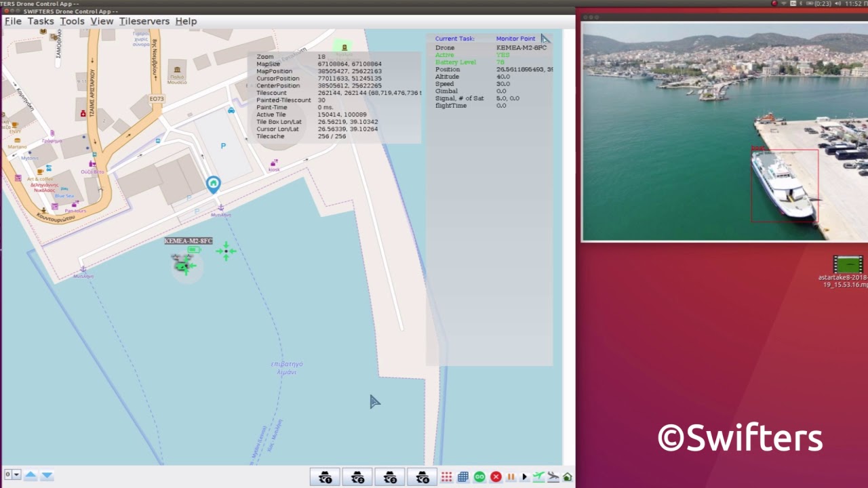Click the parking P symbol on map
Viewport: 868px width, 488px height.
223,146
